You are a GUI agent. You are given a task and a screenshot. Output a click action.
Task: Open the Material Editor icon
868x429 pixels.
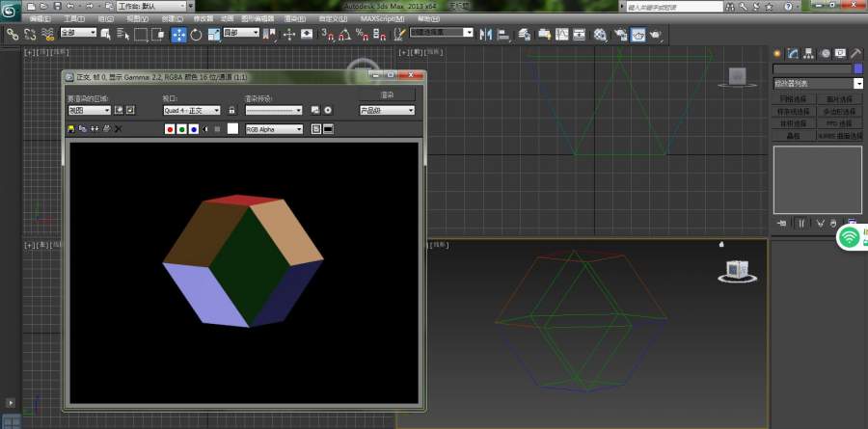point(600,34)
